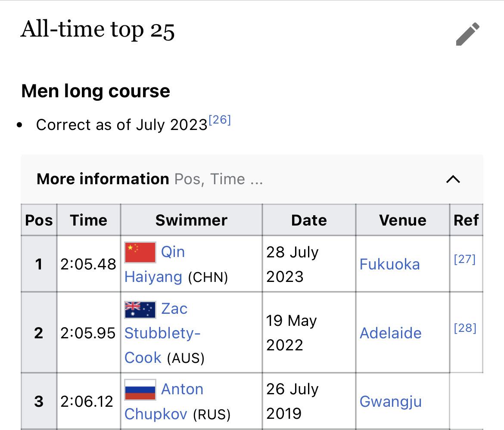Open the Qin Haiyang link
The image size is (504, 430).
[x=155, y=264]
